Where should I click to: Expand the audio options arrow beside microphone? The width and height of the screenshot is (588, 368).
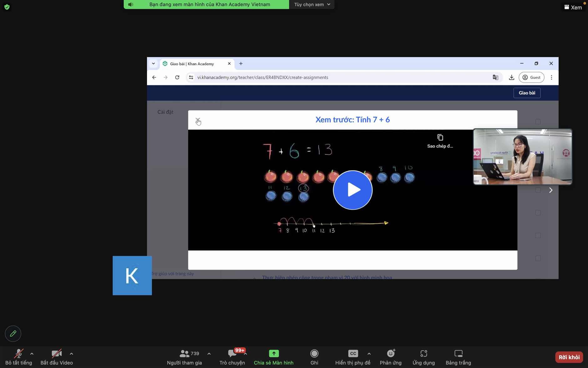pyautogui.click(x=32, y=354)
